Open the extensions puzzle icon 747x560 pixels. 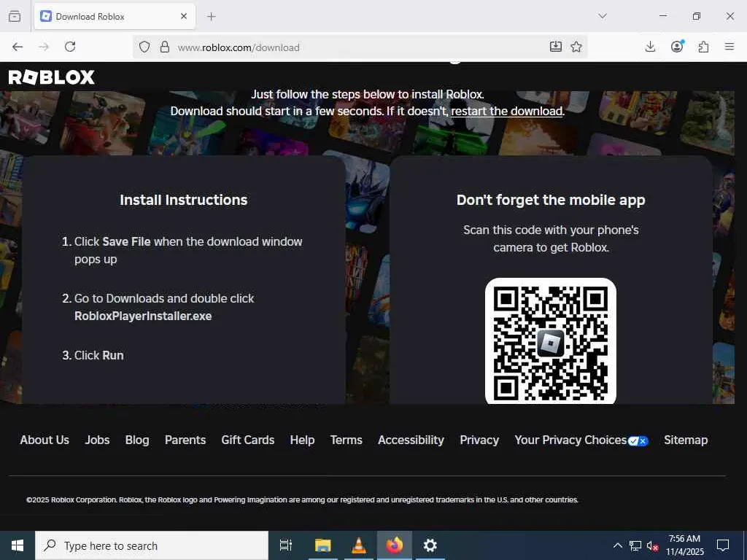coord(703,47)
